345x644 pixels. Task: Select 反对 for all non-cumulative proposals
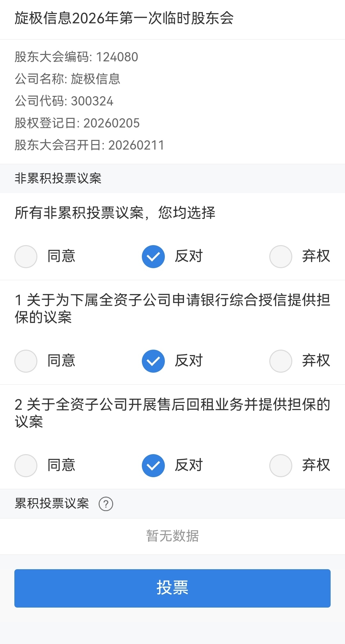[x=153, y=256]
